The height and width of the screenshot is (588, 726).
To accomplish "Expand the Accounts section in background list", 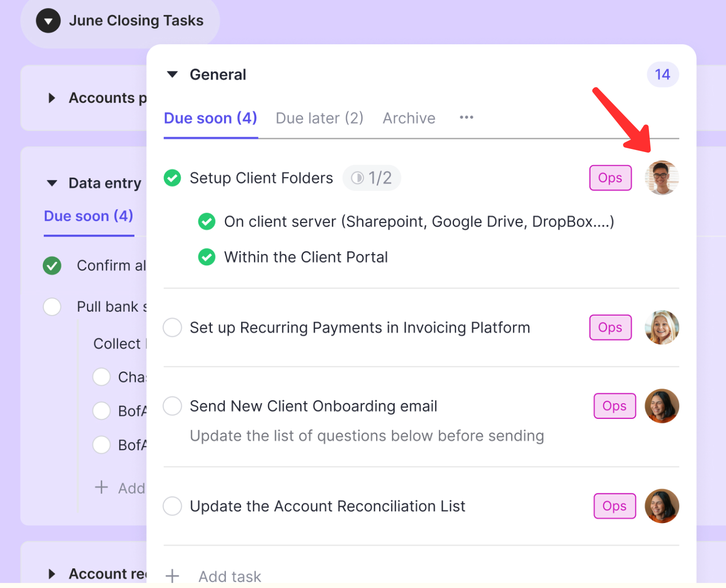I will pos(52,98).
